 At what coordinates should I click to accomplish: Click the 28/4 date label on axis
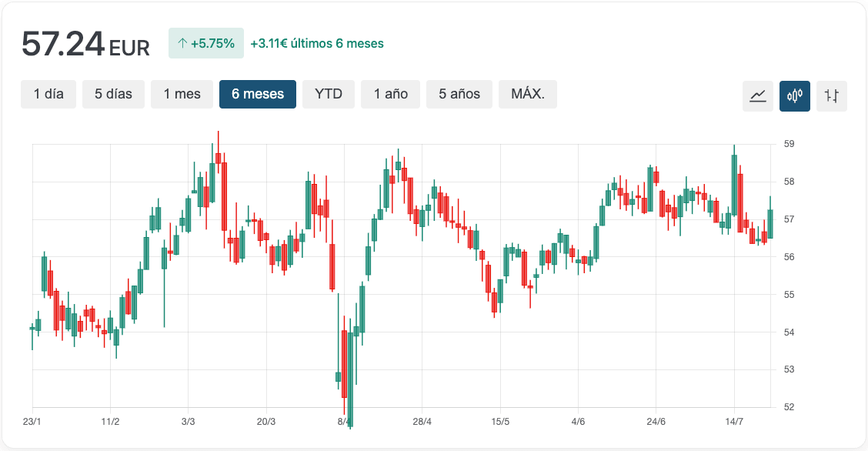(x=422, y=422)
